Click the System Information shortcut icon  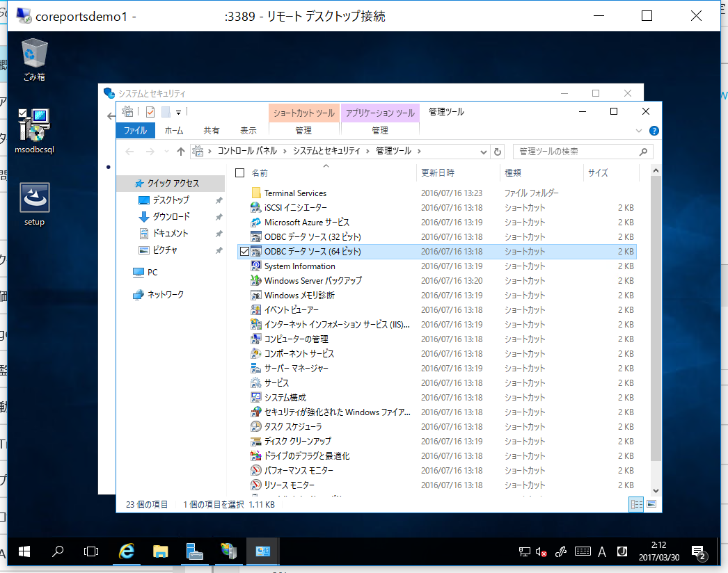click(x=256, y=266)
